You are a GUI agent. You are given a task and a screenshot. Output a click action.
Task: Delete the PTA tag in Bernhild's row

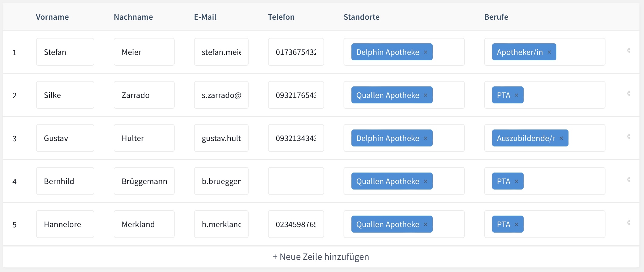point(516,181)
